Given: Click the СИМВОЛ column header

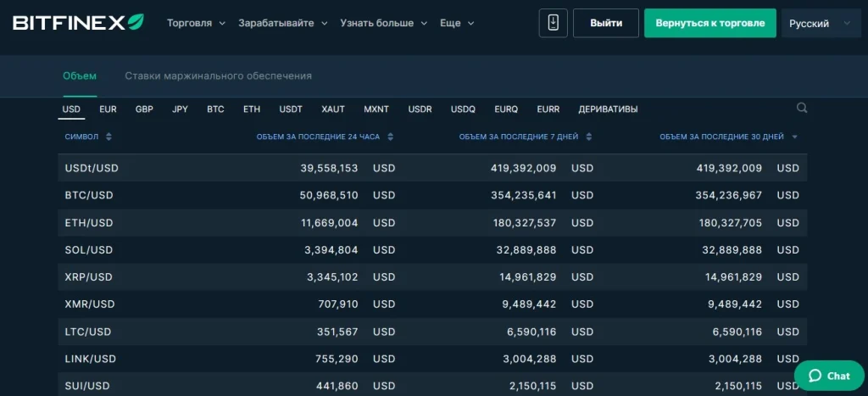Looking at the screenshot, I should [x=81, y=137].
